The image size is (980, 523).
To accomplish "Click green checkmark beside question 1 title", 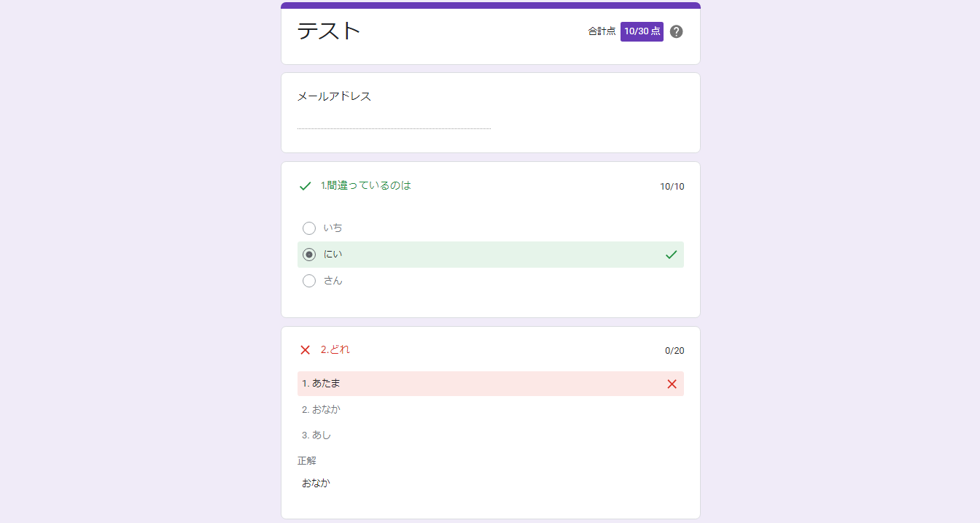I will (x=306, y=186).
